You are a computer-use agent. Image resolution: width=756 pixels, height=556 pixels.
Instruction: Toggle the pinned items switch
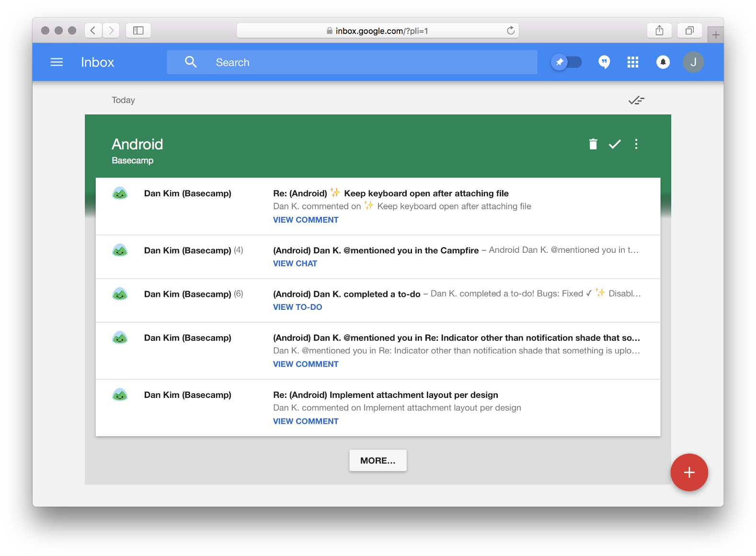click(566, 62)
